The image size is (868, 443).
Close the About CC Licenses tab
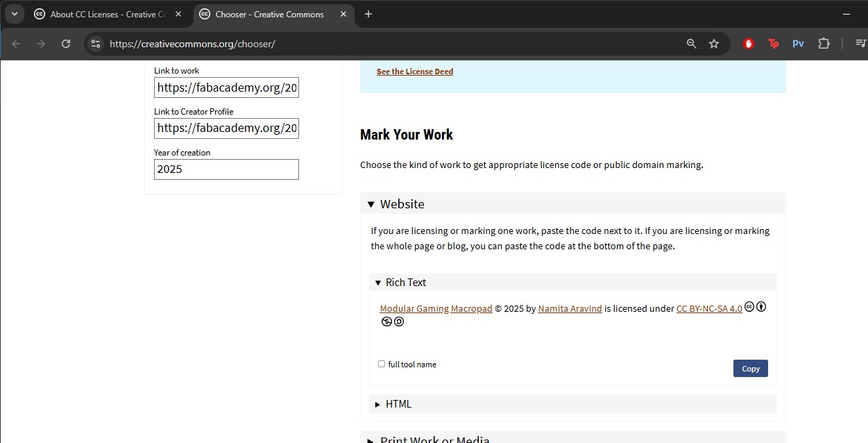point(178,14)
